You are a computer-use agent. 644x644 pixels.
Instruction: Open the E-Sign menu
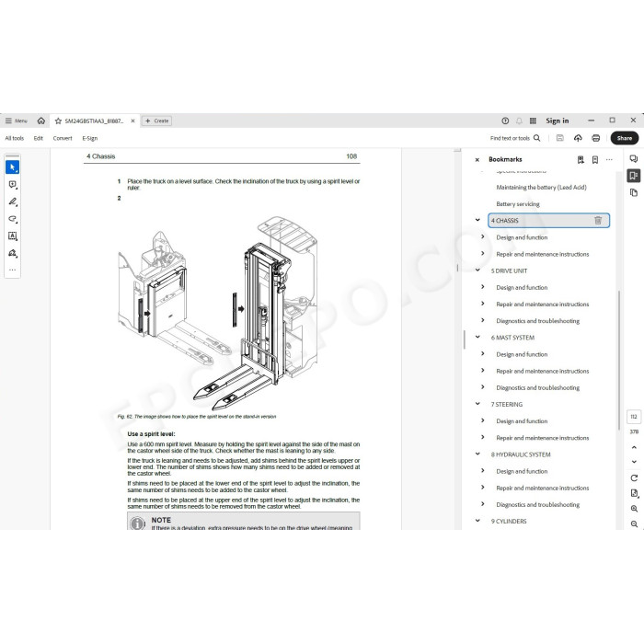[x=90, y=138]
